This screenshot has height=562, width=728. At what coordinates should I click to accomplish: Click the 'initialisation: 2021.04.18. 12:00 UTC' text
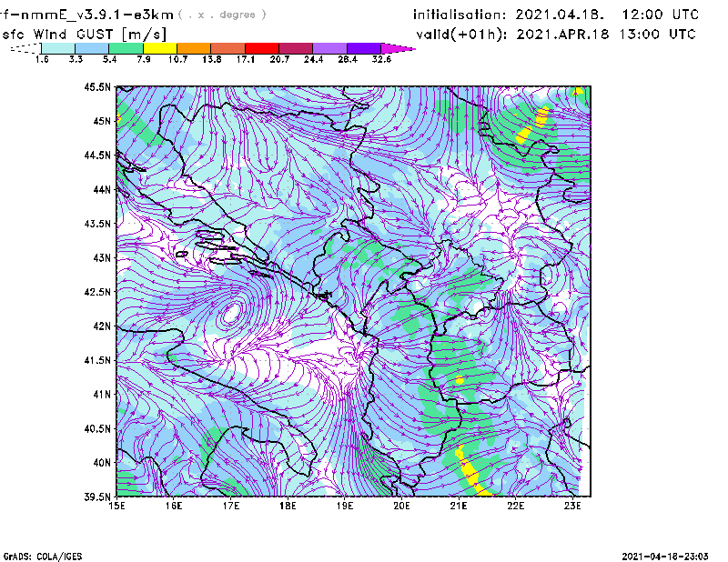click(556, 15)
